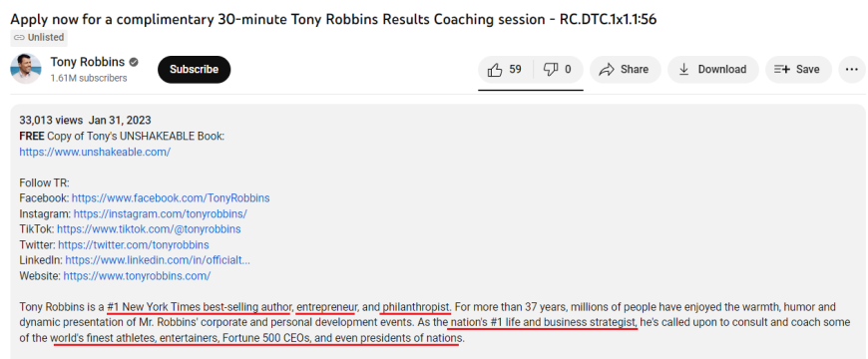Open the three-dot more actions menu
868x359 pixels.
click(x=852, y=69)
